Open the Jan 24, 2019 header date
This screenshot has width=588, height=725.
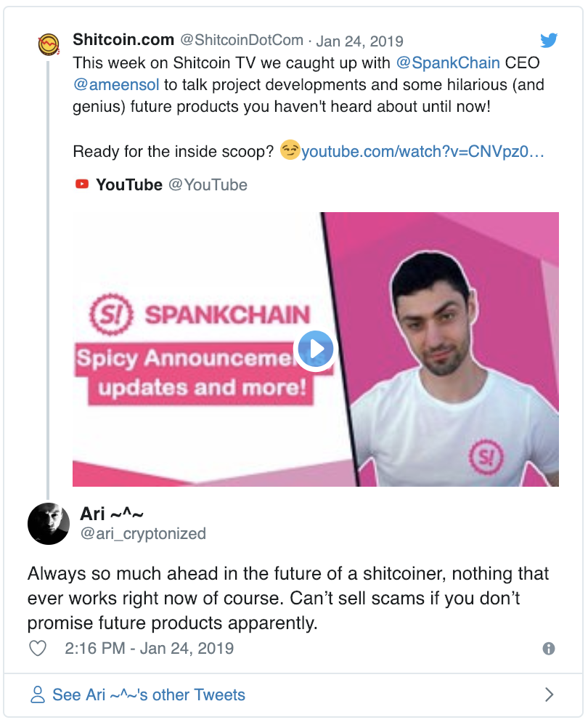point(360,40)
